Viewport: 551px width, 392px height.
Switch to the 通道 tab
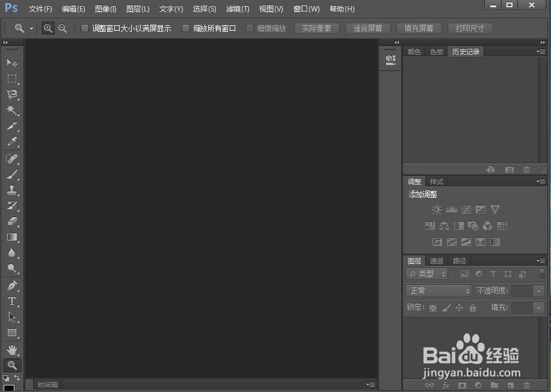click(437, 261)
